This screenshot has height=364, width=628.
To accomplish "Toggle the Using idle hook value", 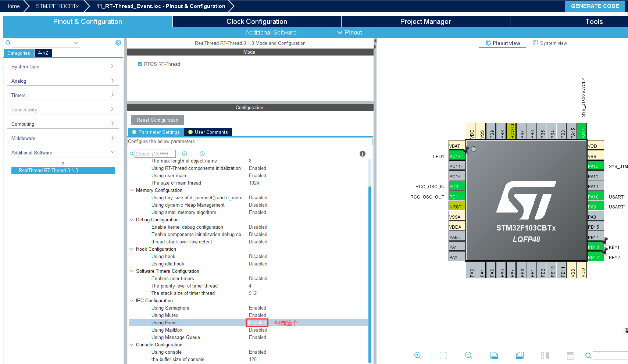I will click(x=258, y=264).
